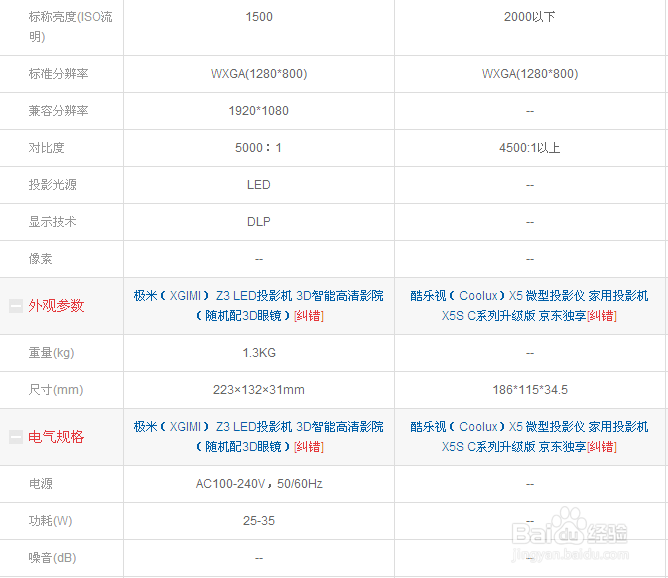Open XGIMI Z3 link in 电气规格 row
Viewport: 668px width, 578px height.
click(x=258, y=437)
